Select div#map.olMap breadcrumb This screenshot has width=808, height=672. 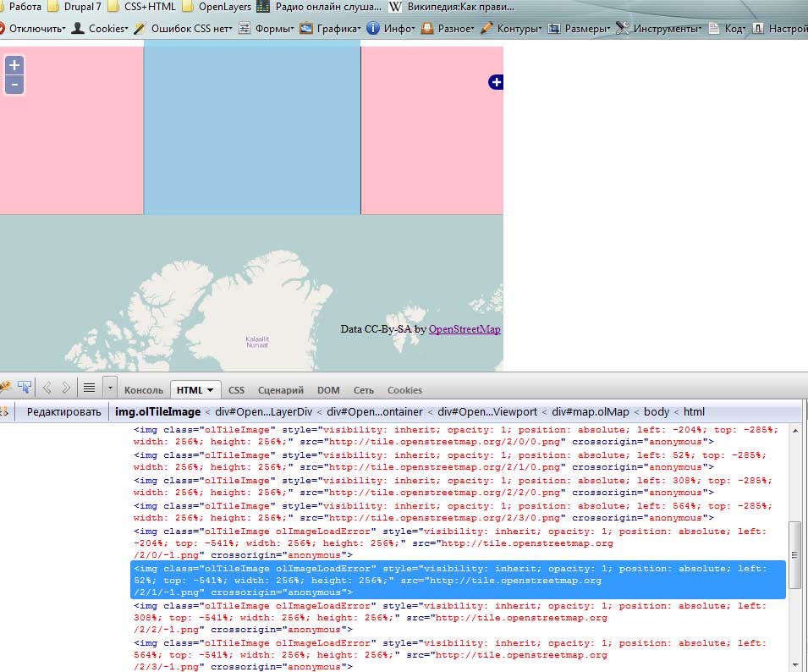tap(591, 412)
